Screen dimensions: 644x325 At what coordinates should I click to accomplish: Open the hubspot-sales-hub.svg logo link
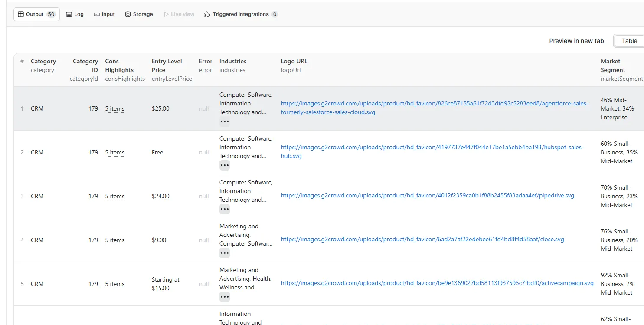tap(432, 148)
